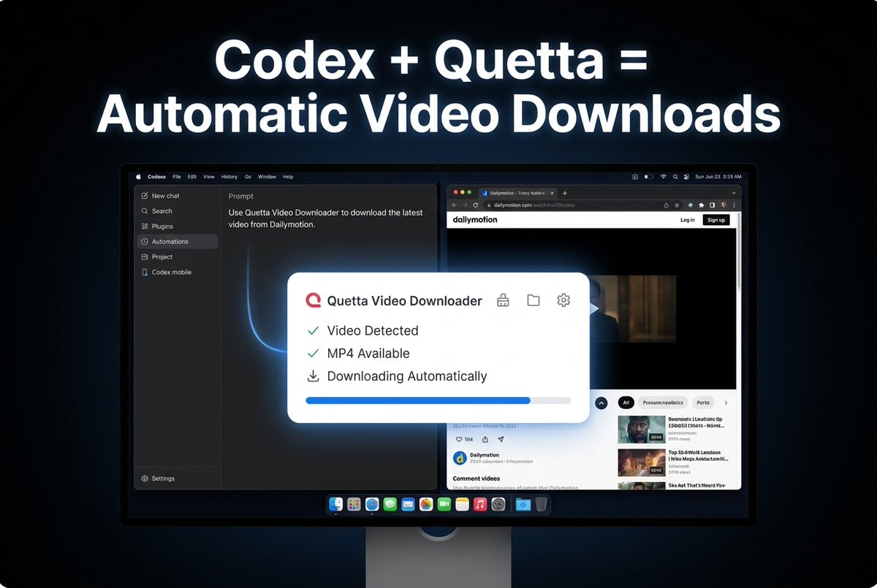Open FaceTime from the Dock
This screenshot has height=588, width=877.
coord(444,504)
